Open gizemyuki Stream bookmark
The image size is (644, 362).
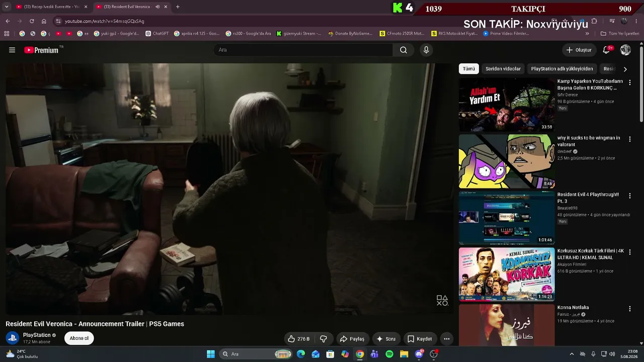coord(299,34)
